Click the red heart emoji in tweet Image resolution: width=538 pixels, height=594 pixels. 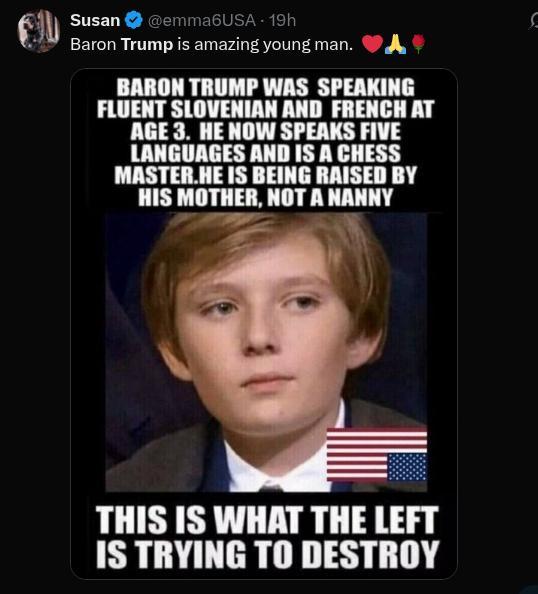[x=372, y=44]
